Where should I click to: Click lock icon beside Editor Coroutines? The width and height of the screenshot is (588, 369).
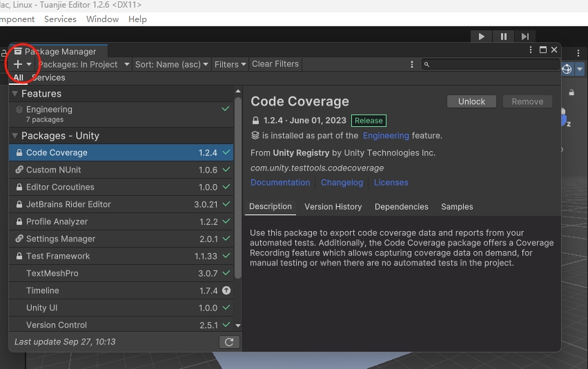(x=19, y=187)
